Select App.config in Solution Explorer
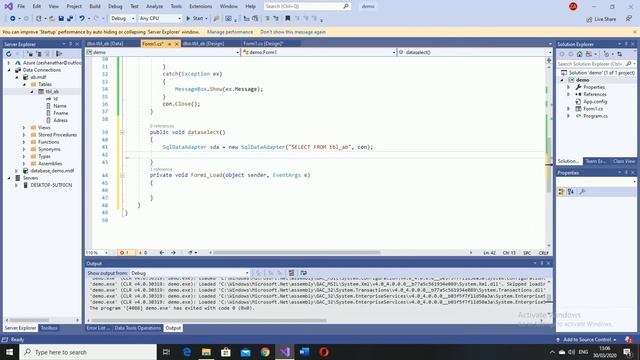640x360 pixels. (595, 102)
